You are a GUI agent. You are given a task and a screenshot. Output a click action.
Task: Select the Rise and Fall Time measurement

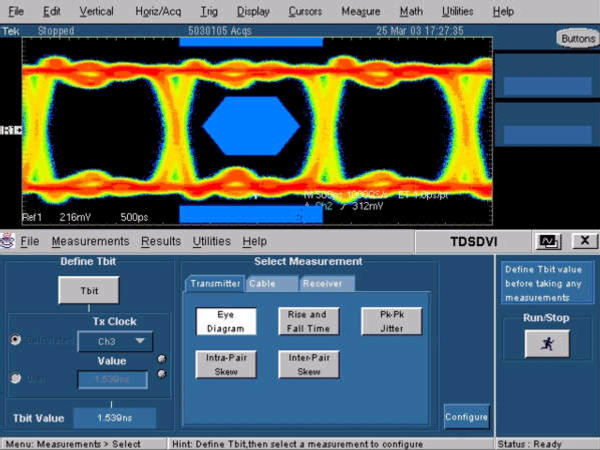coord(308,321)
